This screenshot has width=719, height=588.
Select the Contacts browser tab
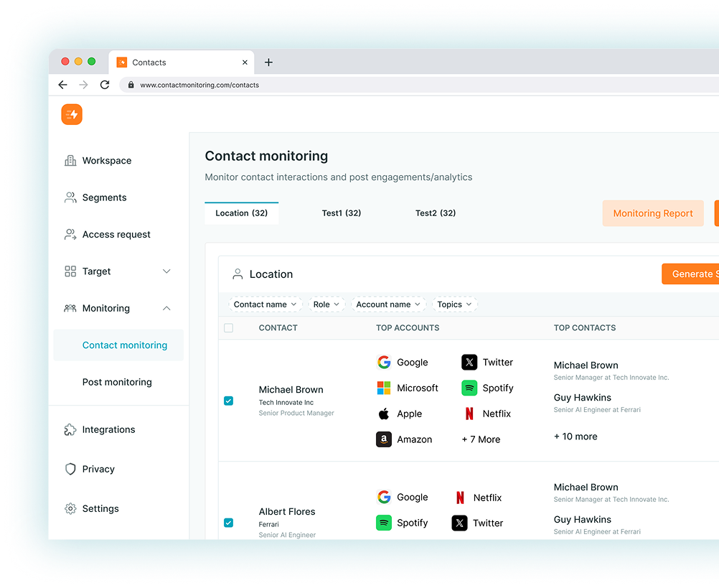click(x=181, y=62)
